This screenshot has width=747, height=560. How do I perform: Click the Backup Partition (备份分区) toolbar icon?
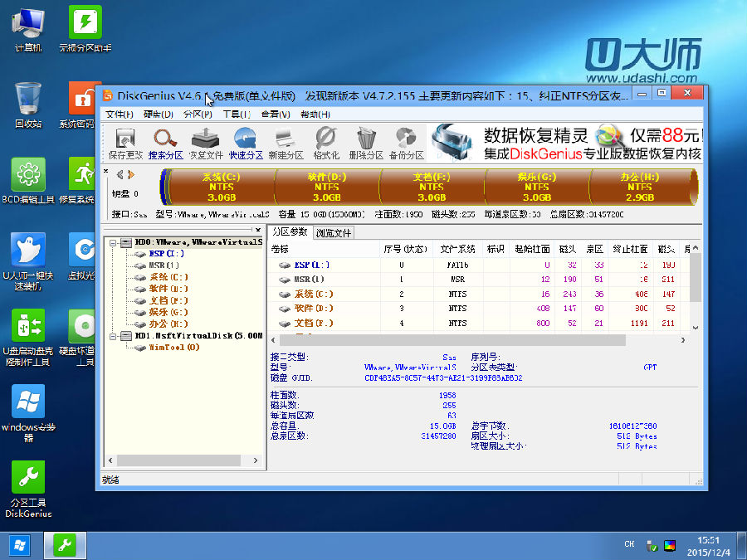point(406,144)
